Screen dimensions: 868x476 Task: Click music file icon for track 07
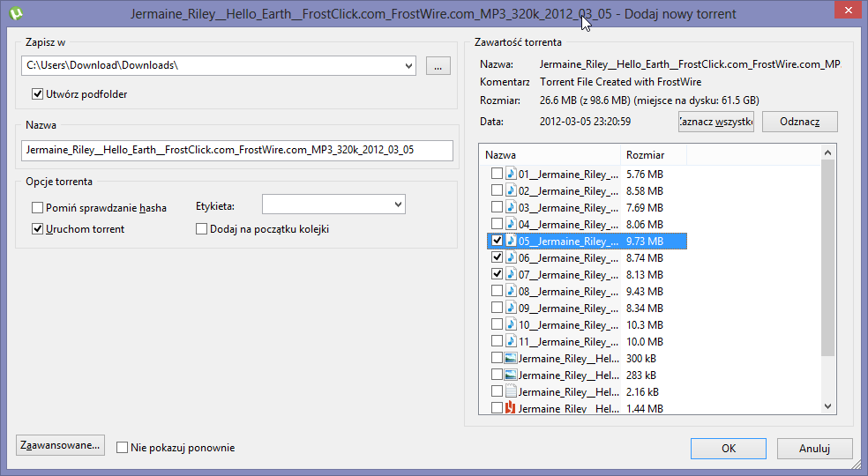(x=511, y=274)
